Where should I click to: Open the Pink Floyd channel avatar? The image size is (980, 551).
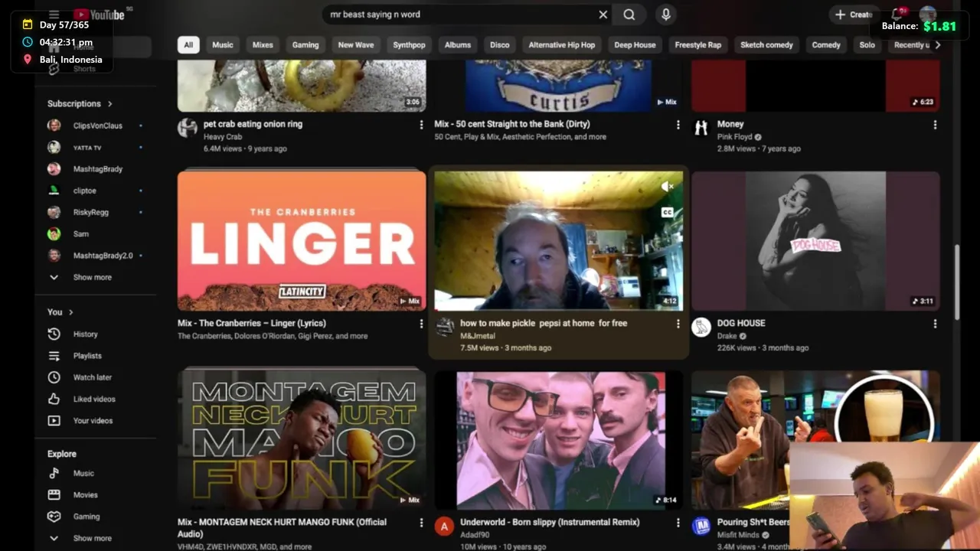(x=701, y=128)
